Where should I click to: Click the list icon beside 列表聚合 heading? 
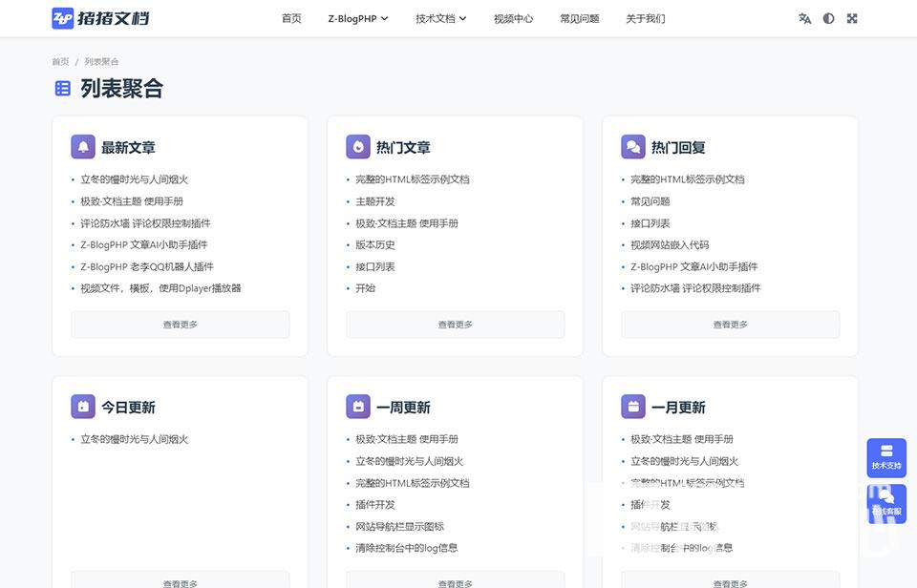(x=62, y=88)
